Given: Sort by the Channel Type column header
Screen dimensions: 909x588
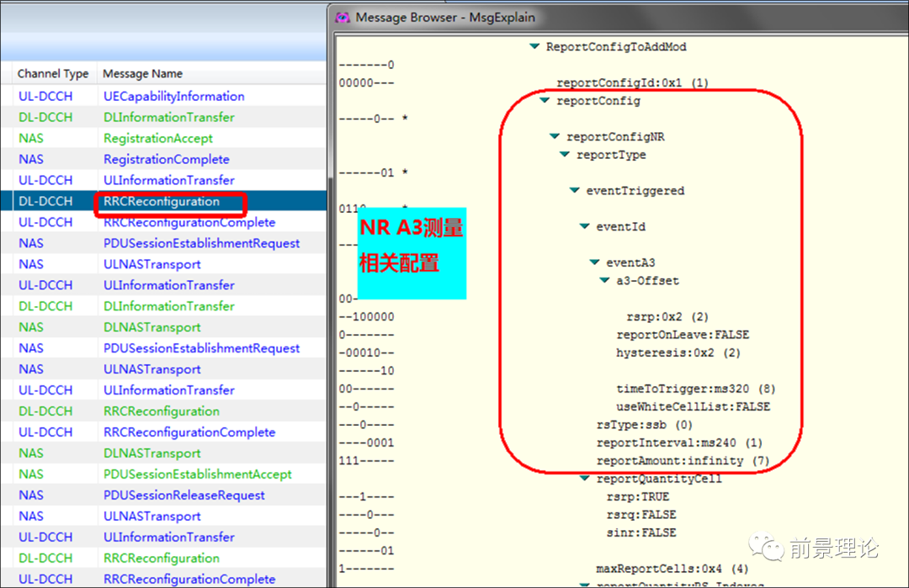Looking at the screenshot, I should [x=52, y=74].
